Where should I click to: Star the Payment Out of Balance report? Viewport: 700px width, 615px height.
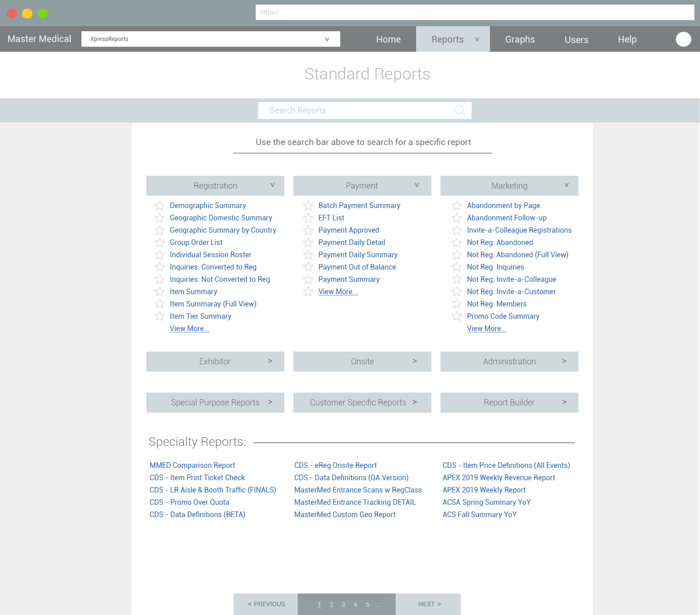click(x=308, y=267)
